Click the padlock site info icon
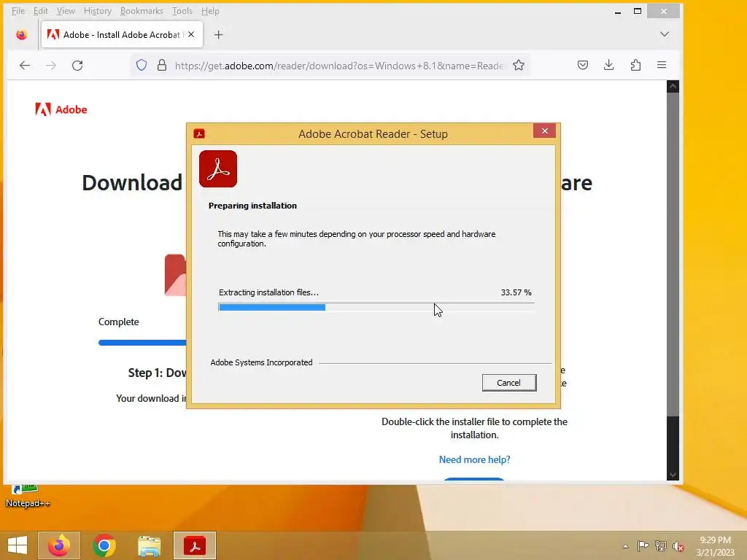Image resolution: width=747 pixels, height=560 pixels. pyautogui.click(x=162, y=65)
